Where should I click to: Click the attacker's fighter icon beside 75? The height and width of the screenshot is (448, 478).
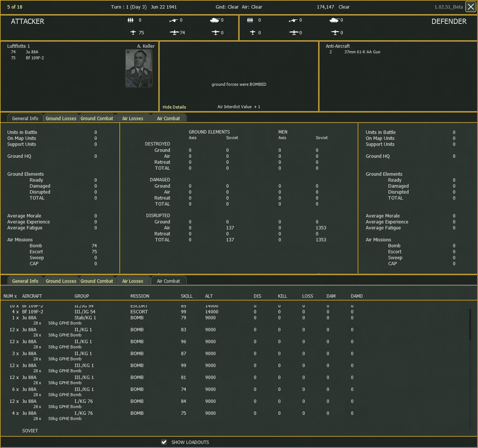[133, 32]
